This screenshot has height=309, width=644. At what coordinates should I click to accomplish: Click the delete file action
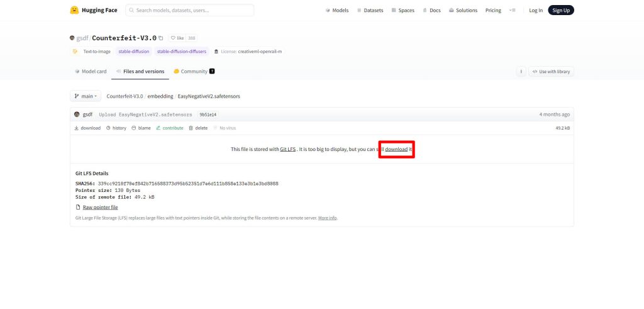[198, 128]
